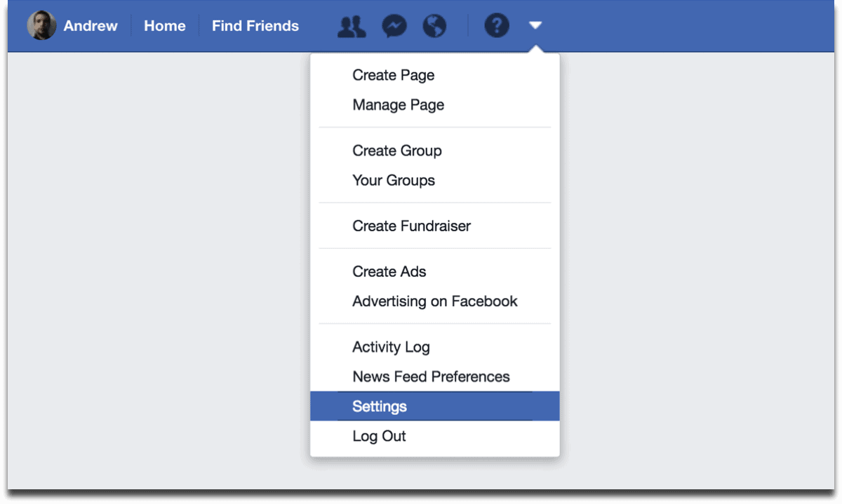Select Create Fundraiser menu item
This screenshot has width=842, height=504.
point(411,226)
